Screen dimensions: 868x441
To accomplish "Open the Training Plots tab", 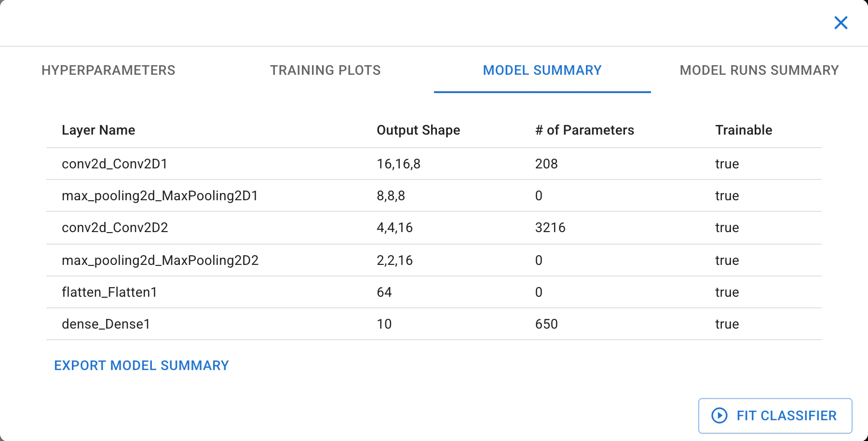I will (325, 70).
